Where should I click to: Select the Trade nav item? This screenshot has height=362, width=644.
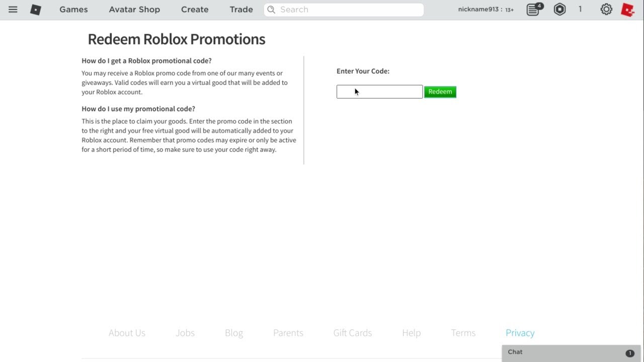(x=241, y=10)
